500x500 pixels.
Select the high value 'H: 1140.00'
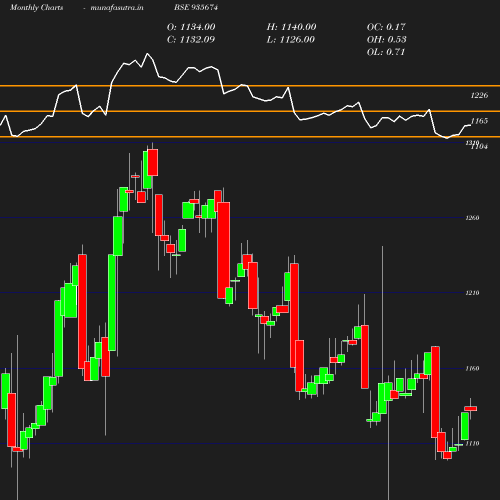click(291, 27)
